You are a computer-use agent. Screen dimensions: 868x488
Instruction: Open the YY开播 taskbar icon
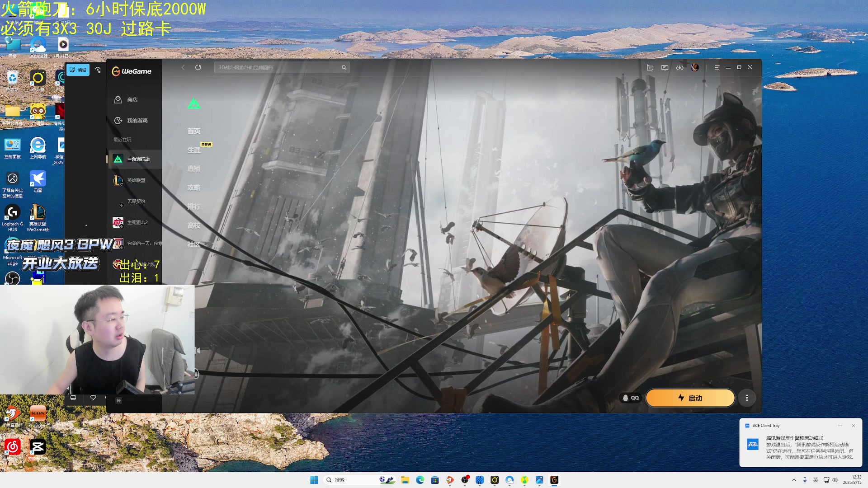495,480
